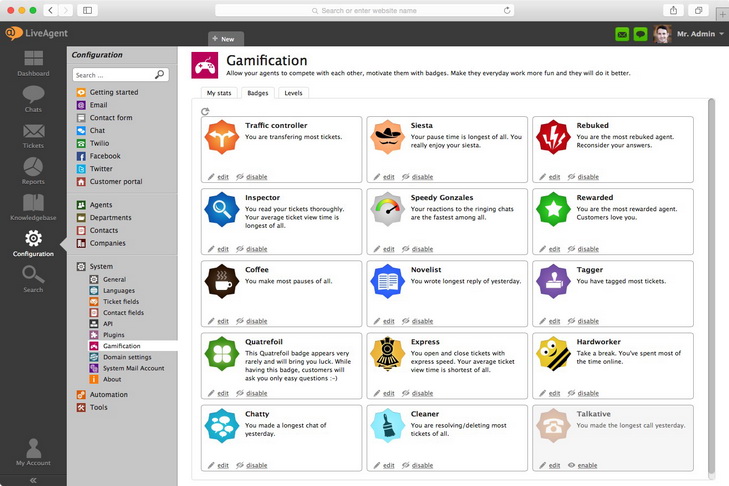729x486 pixels.
Task: Disable the Inspector badge
Action: pos(252,249)
